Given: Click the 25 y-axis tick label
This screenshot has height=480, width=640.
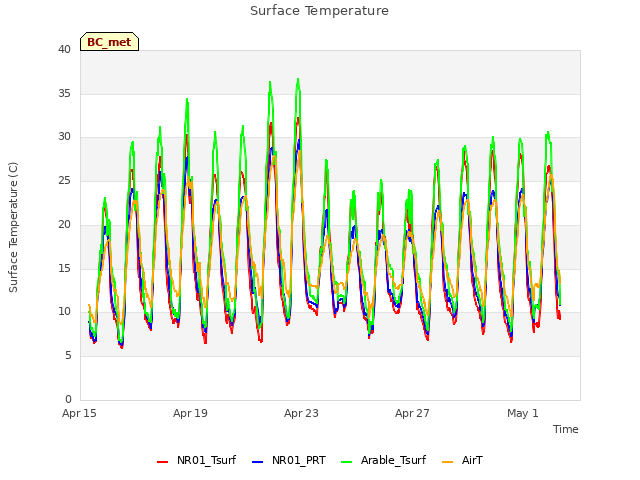Looking at the screenshot, I should [x=64, y=180].
